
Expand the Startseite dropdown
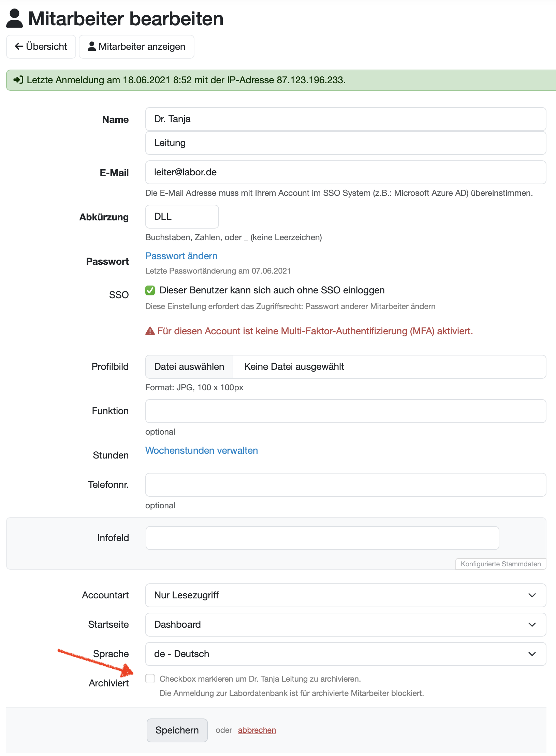(345, 625)
